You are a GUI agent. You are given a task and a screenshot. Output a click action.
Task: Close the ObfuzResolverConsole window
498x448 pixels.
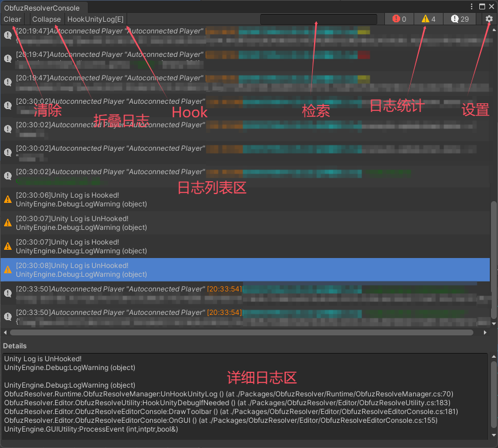492,6
